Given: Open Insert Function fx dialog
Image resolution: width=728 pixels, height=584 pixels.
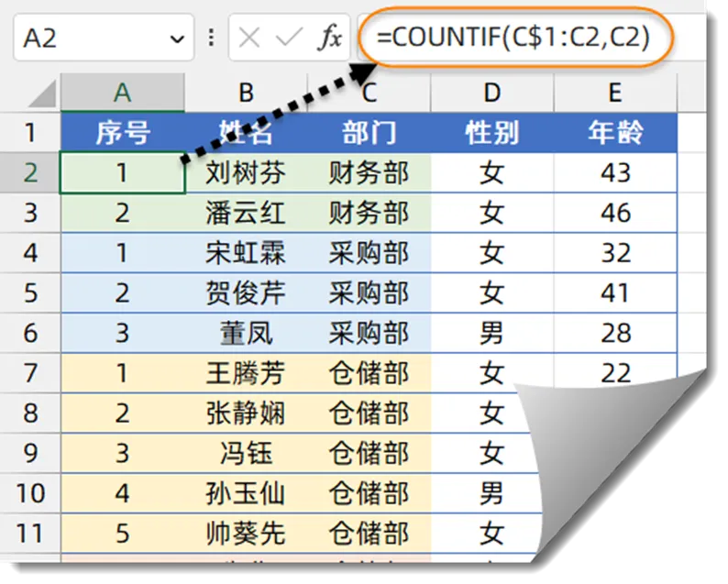Looking at the screenshot, I should [329, 38].
